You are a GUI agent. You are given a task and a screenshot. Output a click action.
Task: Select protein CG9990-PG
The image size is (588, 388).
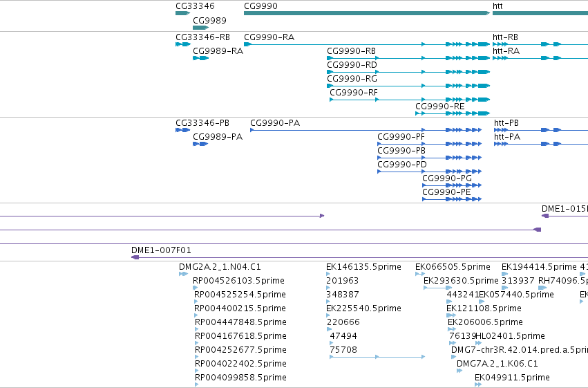[x=452, y=185]
